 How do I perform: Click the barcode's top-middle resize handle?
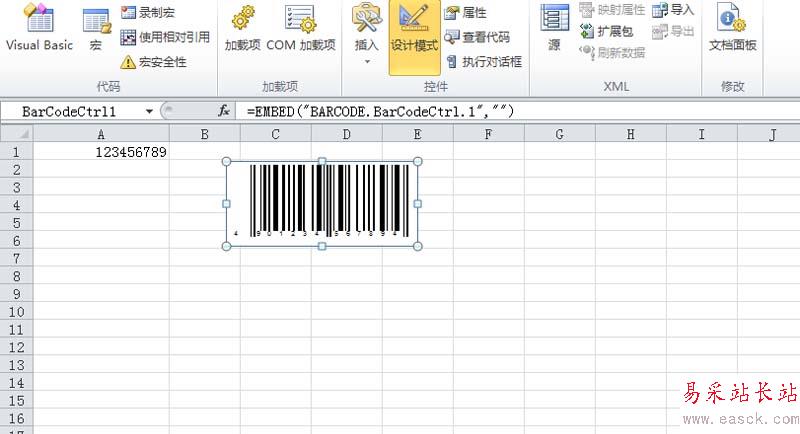coord(322,162)
